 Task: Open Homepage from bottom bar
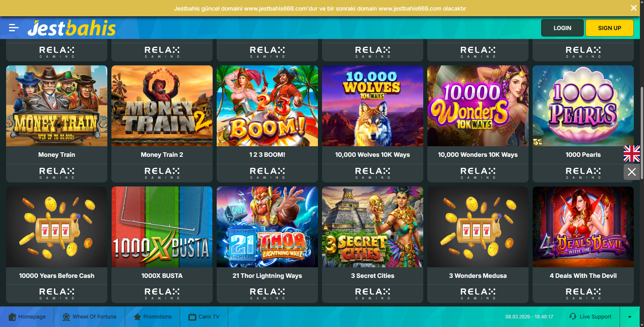coord(27,317)
